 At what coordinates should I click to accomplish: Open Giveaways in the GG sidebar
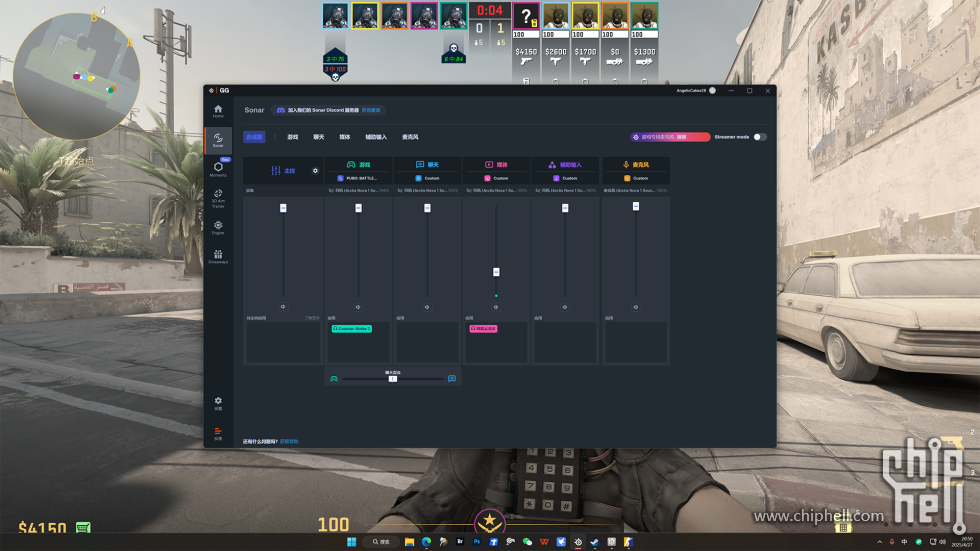218,257
